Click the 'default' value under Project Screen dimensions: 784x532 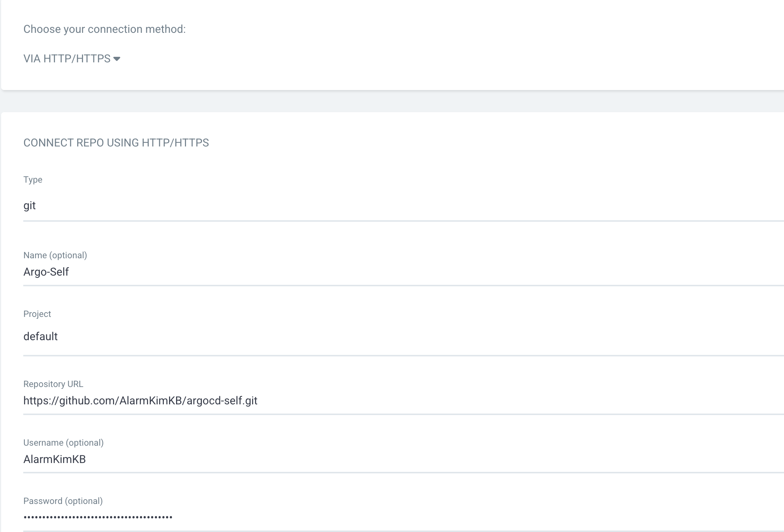41,336
